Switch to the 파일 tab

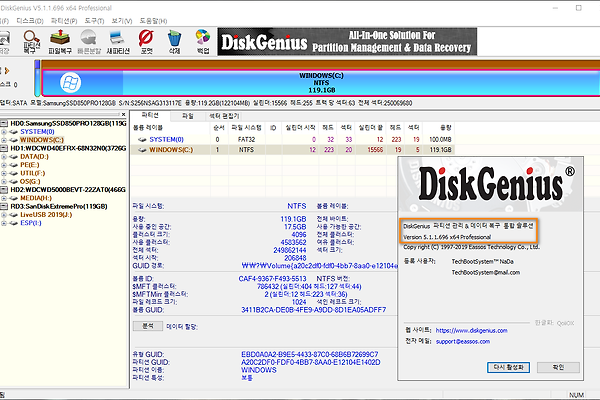(188, 116)
